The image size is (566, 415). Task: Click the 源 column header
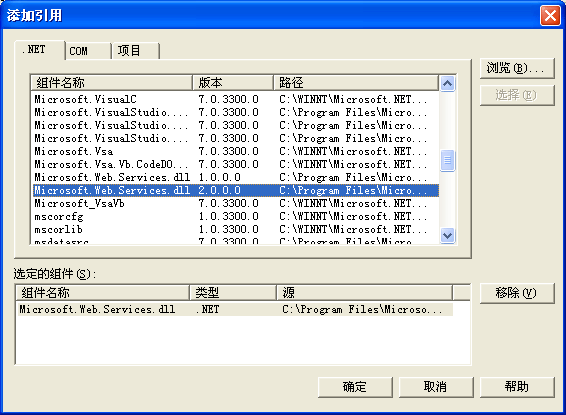365,293
